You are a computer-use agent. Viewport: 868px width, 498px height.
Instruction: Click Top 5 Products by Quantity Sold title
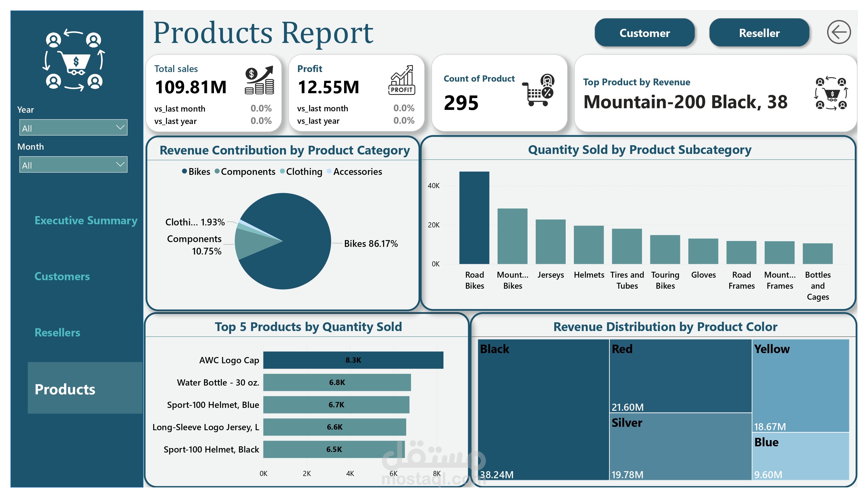click(x=308, y=327)
